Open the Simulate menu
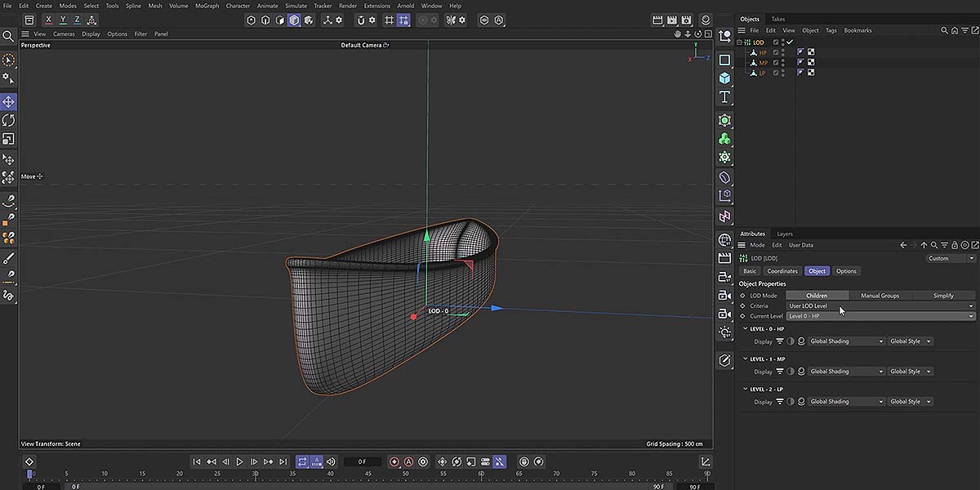The width and height of the screenshot is (980, 490). coord(296,6)
